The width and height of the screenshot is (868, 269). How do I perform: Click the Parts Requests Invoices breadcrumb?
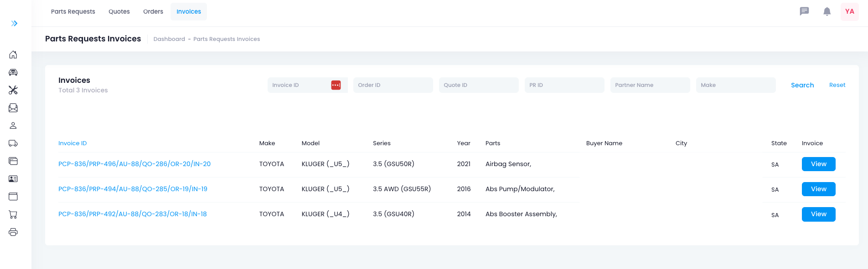click(227, 39)
